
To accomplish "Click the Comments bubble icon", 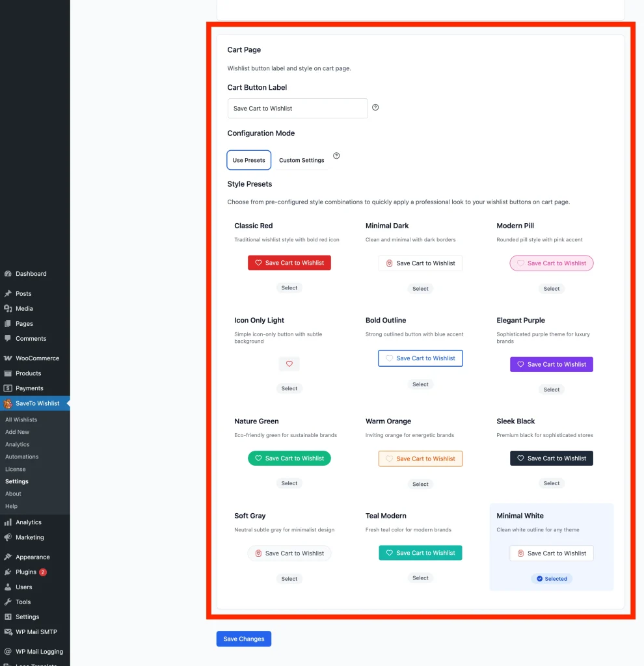I will pos(8,338).
